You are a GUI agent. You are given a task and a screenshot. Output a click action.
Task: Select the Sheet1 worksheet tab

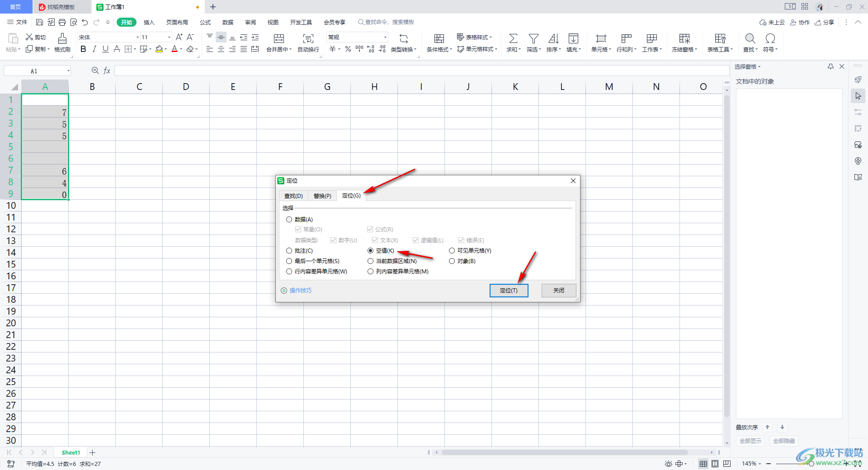(71, 452)
